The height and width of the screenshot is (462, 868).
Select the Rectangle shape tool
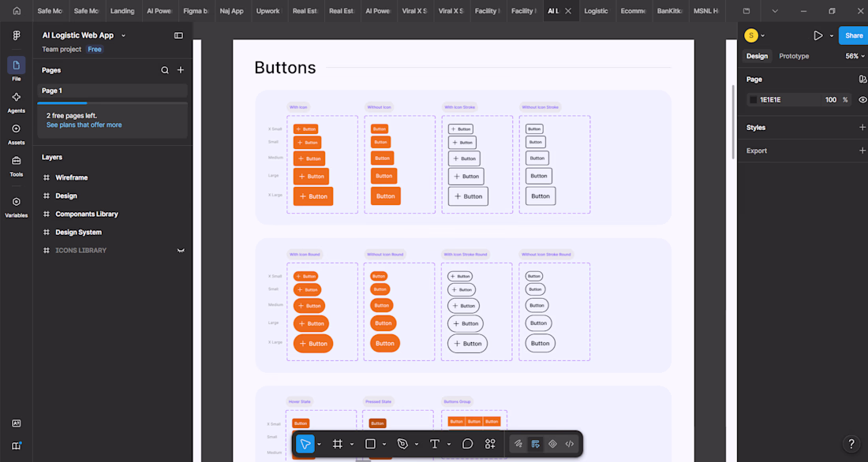point(370,444)
